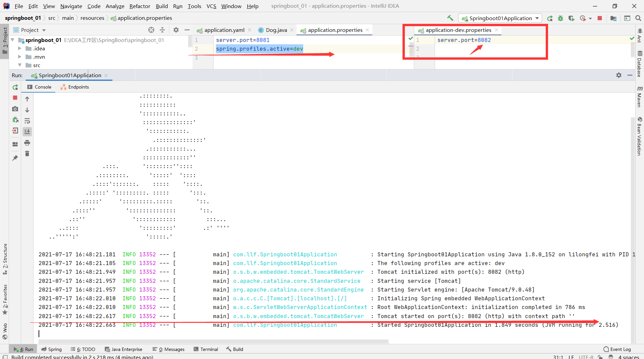Toggle Structure tool window stripe button

click(x=5, y=259)
